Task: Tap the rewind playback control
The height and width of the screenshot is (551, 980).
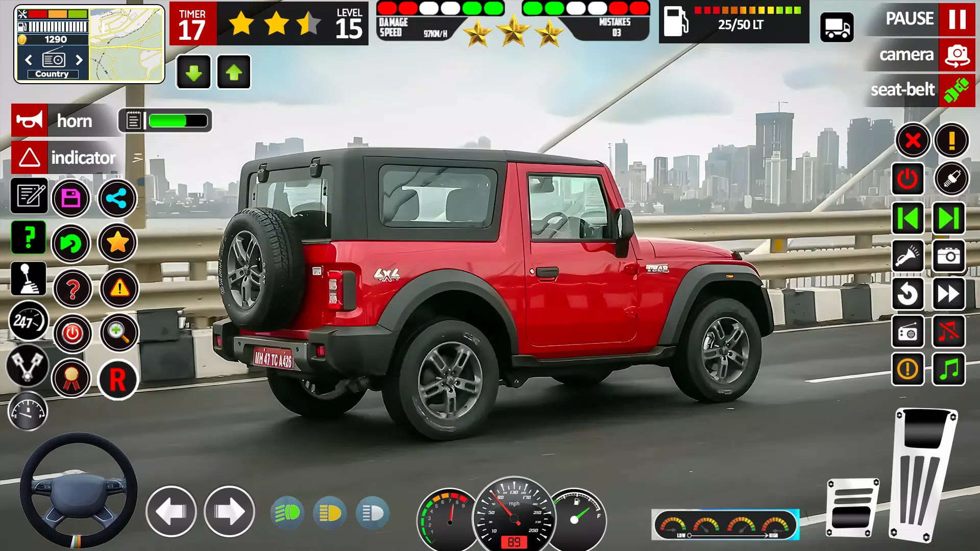Action: tap(909, 217)
